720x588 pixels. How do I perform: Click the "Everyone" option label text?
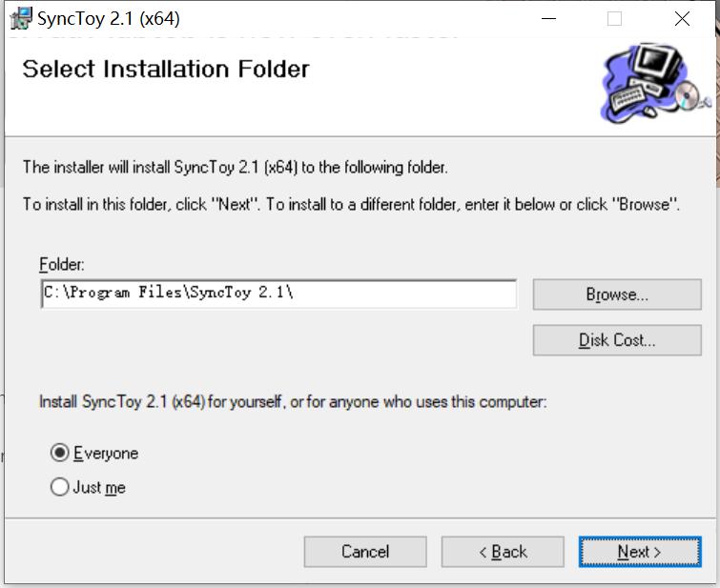pos(106,454)
